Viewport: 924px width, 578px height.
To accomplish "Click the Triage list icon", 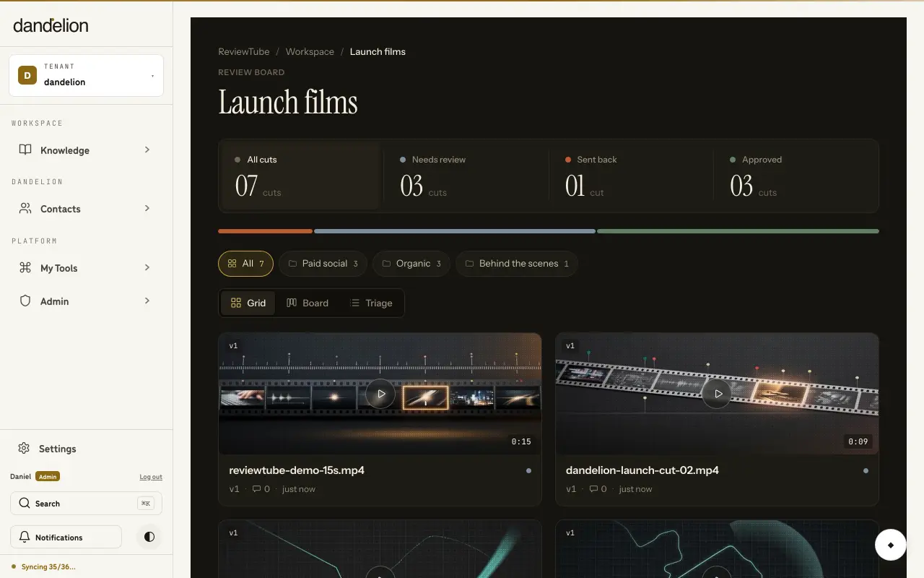I will [x=354, y=303].
